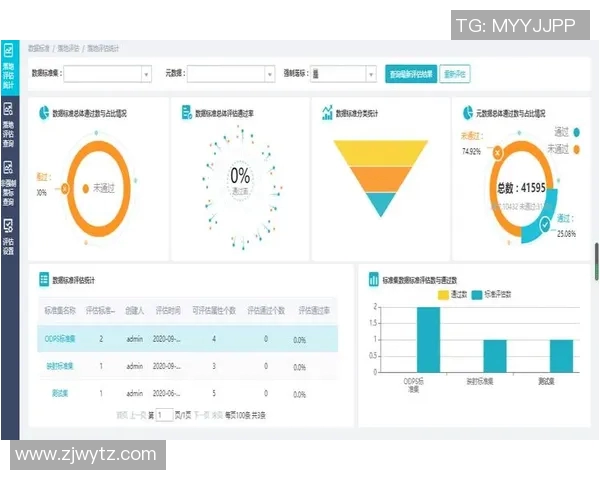This screenshot has height=480, width=600.
Task: Click the bar chart icon beside 标准集数据标准评估数与通过数
Action: 373,281
